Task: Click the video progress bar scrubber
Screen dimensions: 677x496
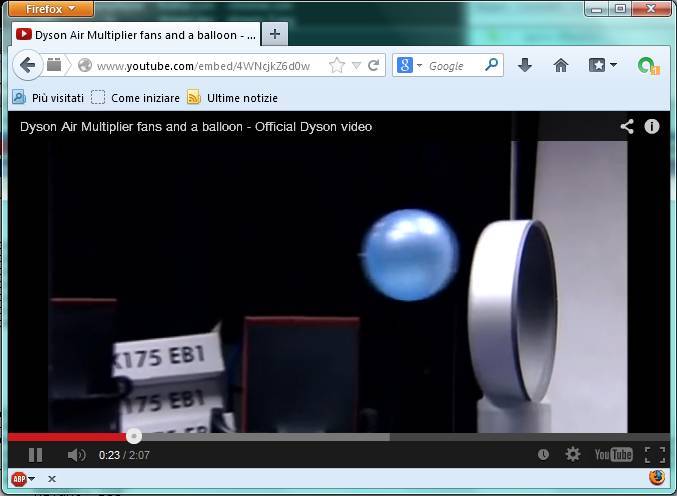Action: [x=134, y=436]
